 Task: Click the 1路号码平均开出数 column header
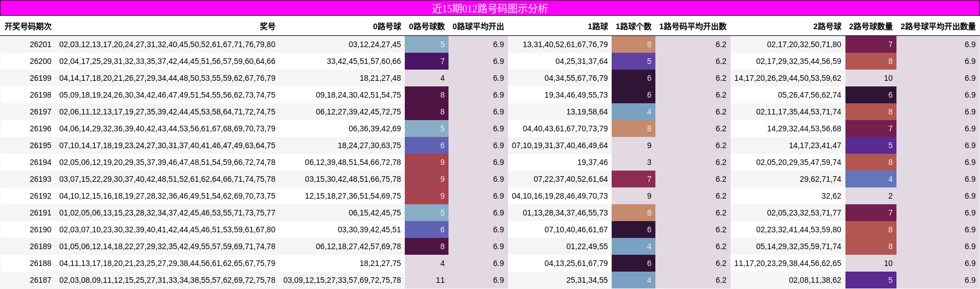click(693, 26)
